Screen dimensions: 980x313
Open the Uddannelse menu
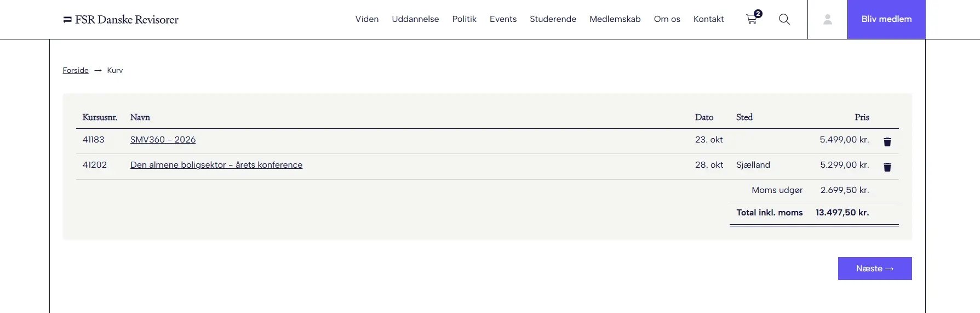[x=415, y=19]
